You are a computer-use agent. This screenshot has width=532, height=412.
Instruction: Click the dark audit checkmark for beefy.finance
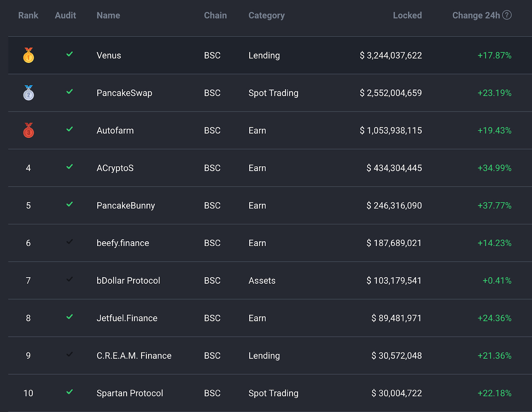pyautogui.click(x=69, y=242)
